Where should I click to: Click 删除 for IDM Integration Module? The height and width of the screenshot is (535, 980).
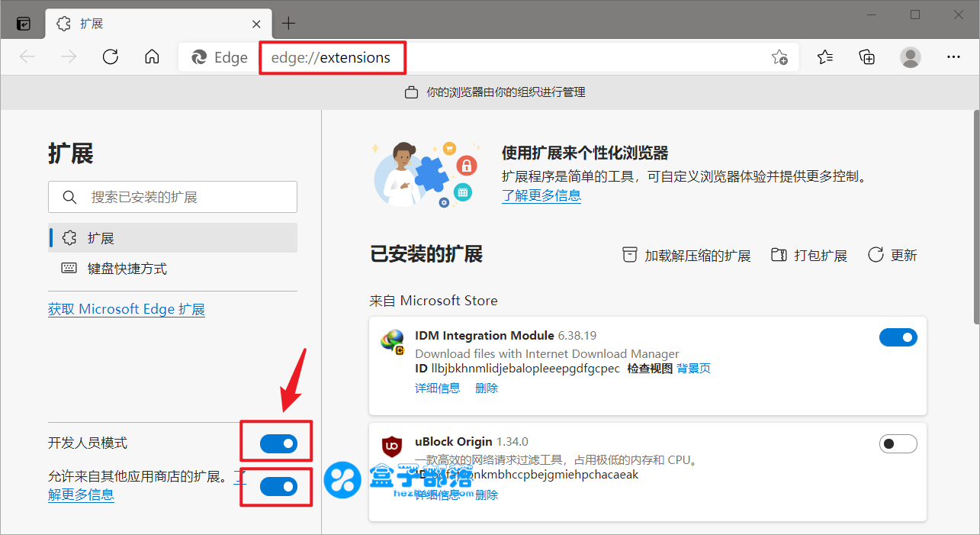coord(487,388)
